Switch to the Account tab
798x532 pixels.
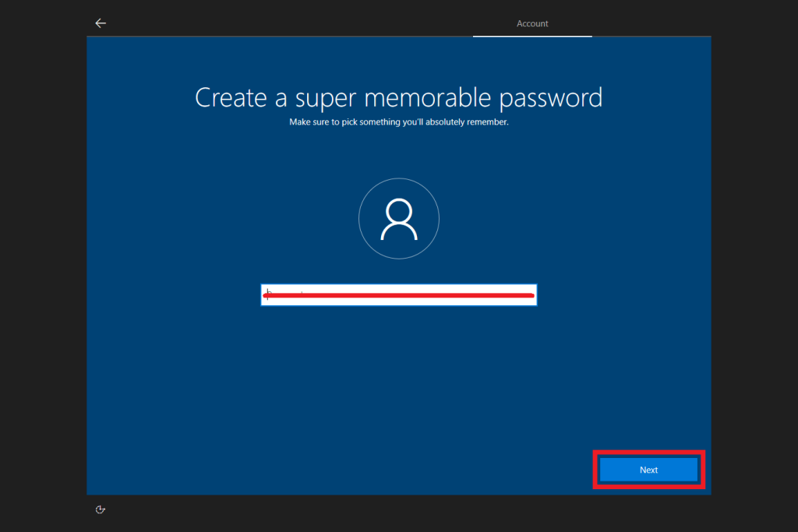click(532, 24)
